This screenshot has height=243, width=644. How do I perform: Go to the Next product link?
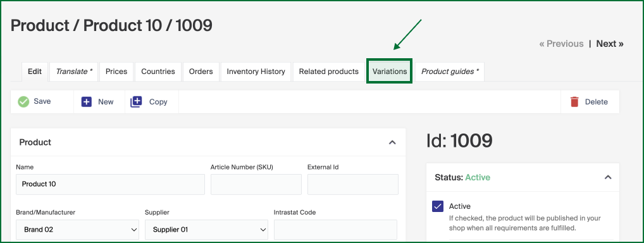(610, 44)
